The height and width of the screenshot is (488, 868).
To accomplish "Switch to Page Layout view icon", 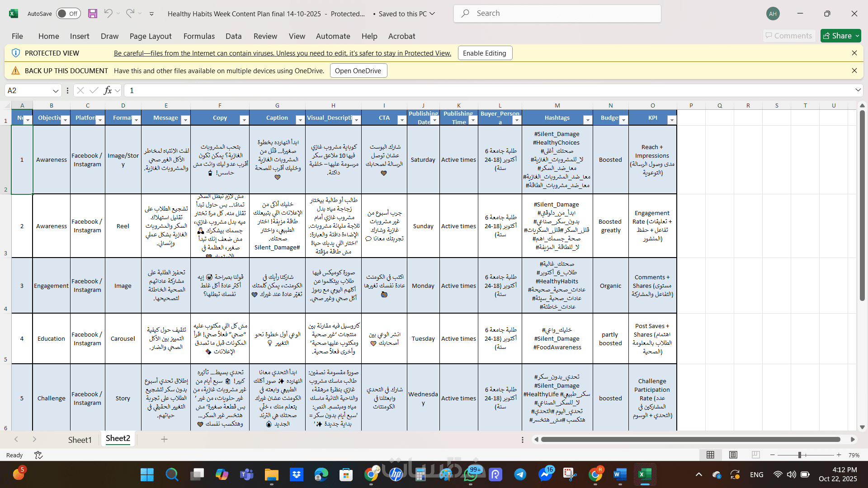I will tap(733, 455).
